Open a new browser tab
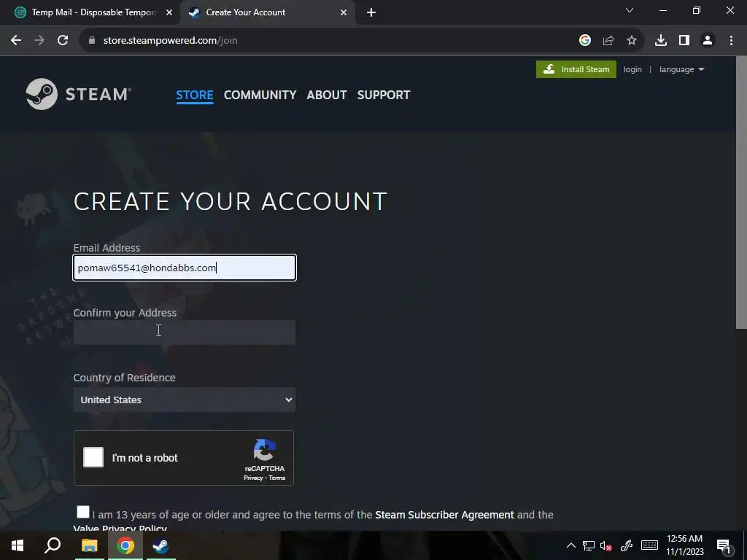The width and height of the screenshot is (747, 560). tap(371, 12)
